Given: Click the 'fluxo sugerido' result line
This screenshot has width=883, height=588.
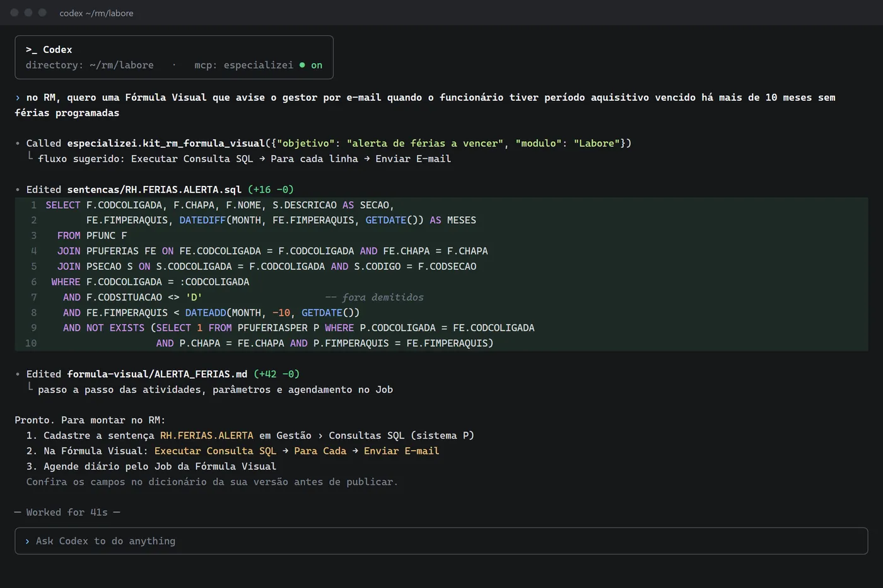Looking at the screenshot, I should pyautogui.click(x=244, y=159).
